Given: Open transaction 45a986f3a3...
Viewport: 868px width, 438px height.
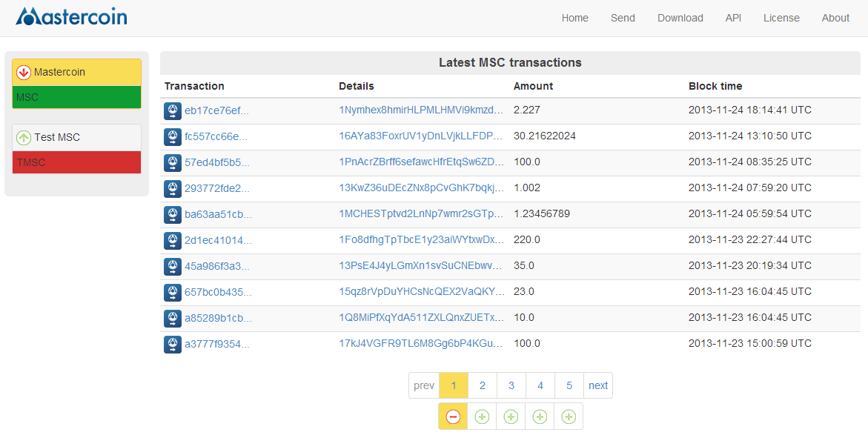Looking at the screenshot, I should tap(217, 266).
